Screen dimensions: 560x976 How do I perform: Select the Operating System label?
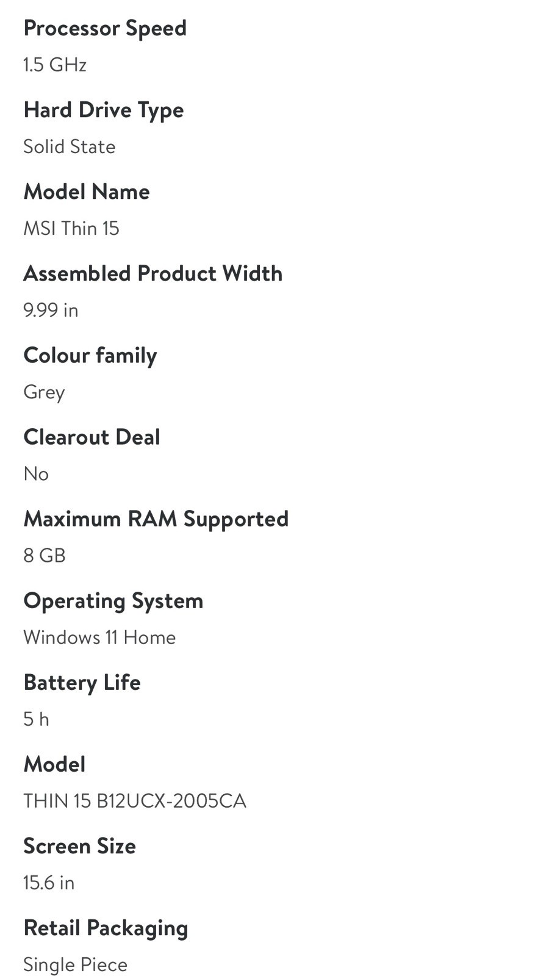pyautogui.click(x=113, y=601)
